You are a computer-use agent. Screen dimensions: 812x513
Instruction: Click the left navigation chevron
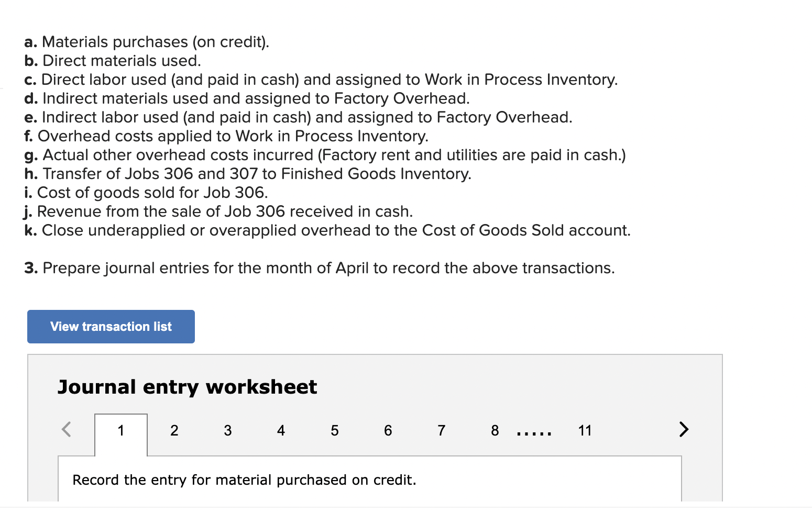(x=66, y=429)
